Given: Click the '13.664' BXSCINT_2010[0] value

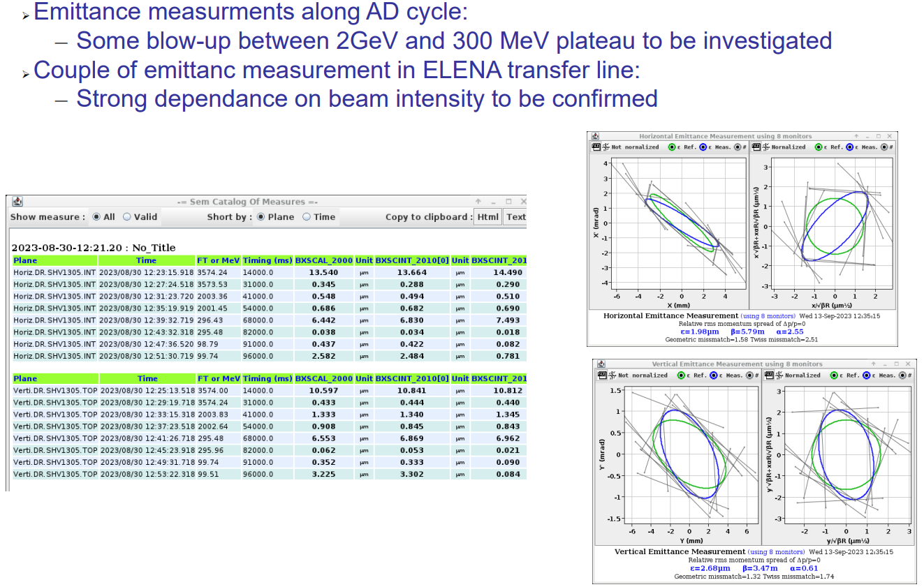Looking at the screenshot, I should click(411, 272).
